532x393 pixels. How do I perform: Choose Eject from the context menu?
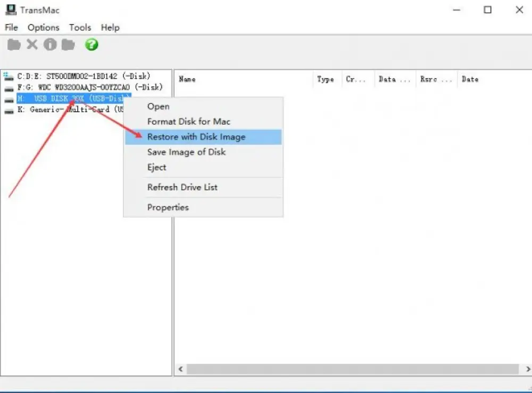[x=203, y=167]
